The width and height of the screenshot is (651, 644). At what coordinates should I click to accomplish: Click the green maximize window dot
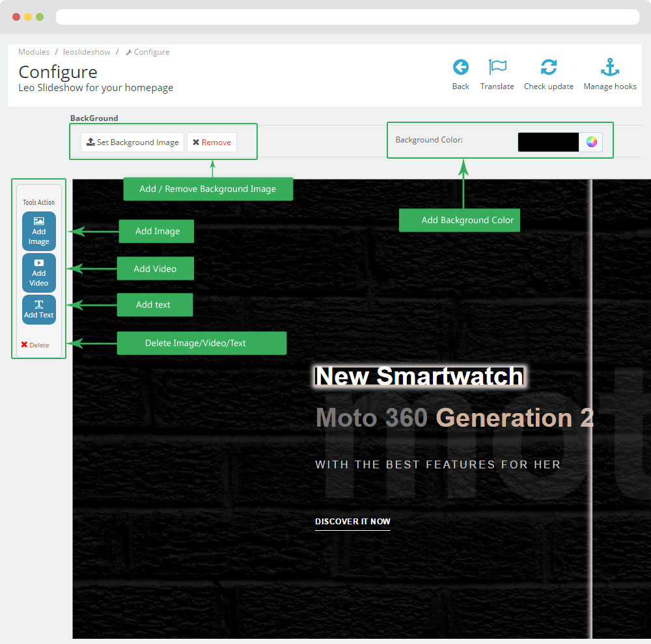click(x=40, y=17)
